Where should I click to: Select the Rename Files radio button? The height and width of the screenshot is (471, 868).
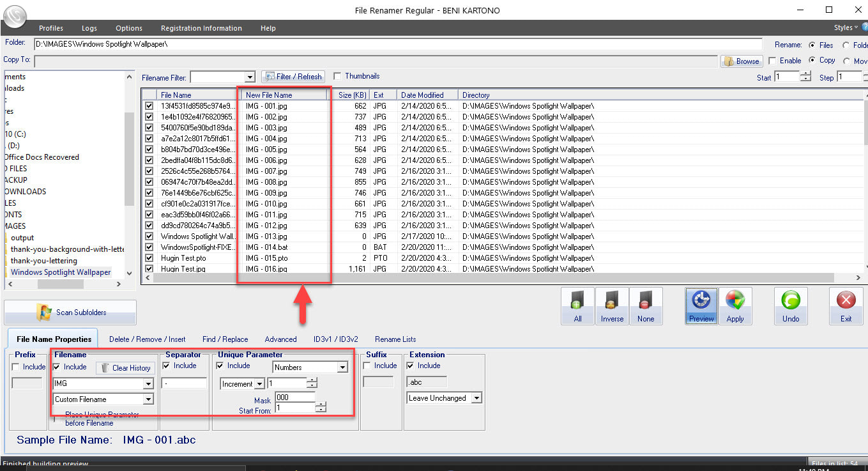click(x=812, y=45)
